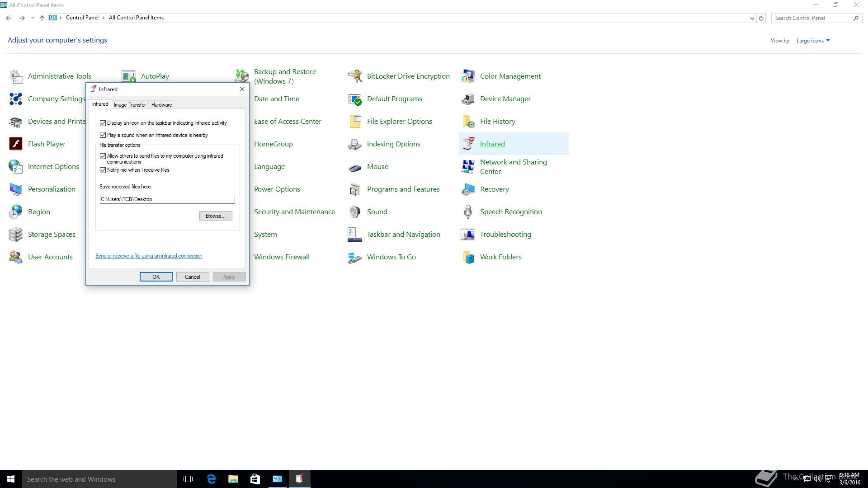Click the save received files path field
Screen dimensions: 868x488
pyautogui.click(x=167, y=199)
